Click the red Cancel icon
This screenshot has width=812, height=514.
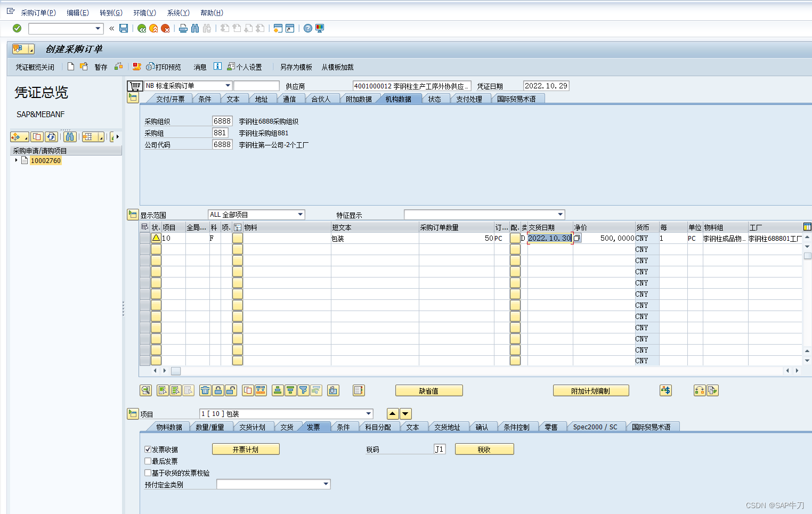(165, 28)
